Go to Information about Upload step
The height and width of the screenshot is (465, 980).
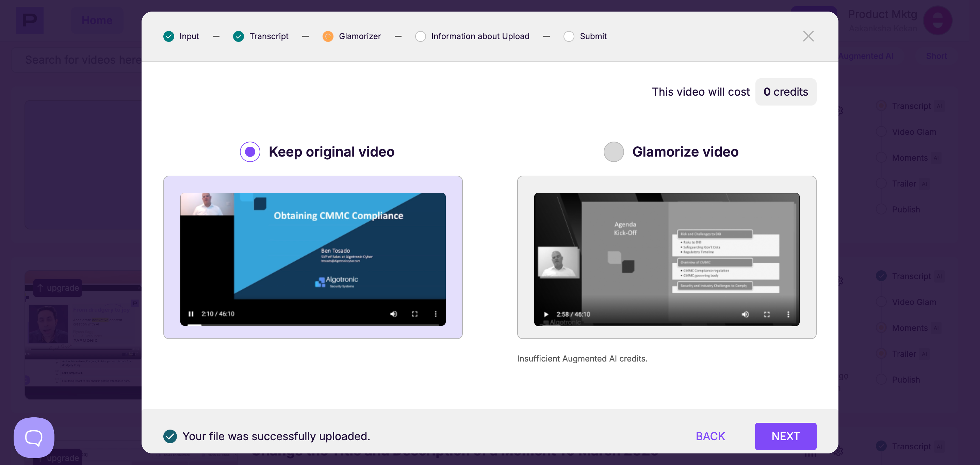[472, 36]
